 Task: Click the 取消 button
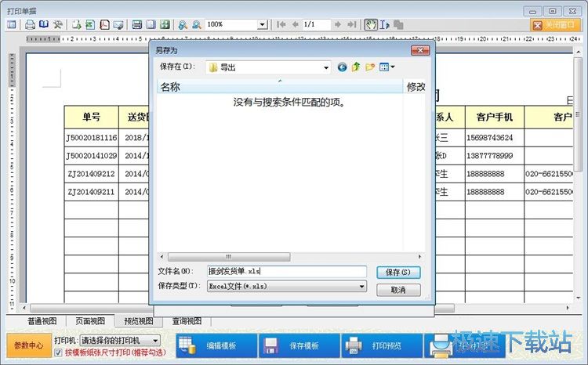pos(398,290)
